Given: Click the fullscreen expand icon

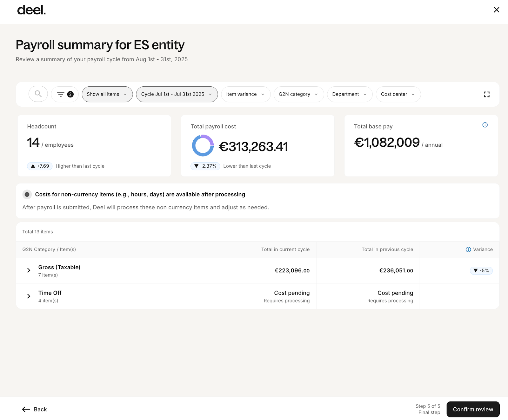Looking at the screenshot, I should 486,94.
